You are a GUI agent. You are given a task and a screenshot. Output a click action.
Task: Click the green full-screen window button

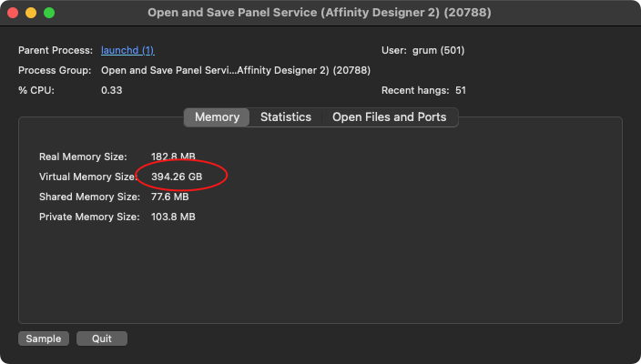49,13
